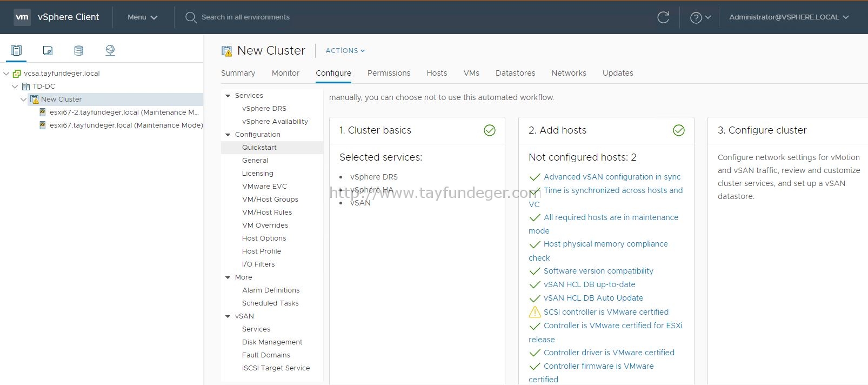Collapse the vSAN section

click(x=228, y=316)
